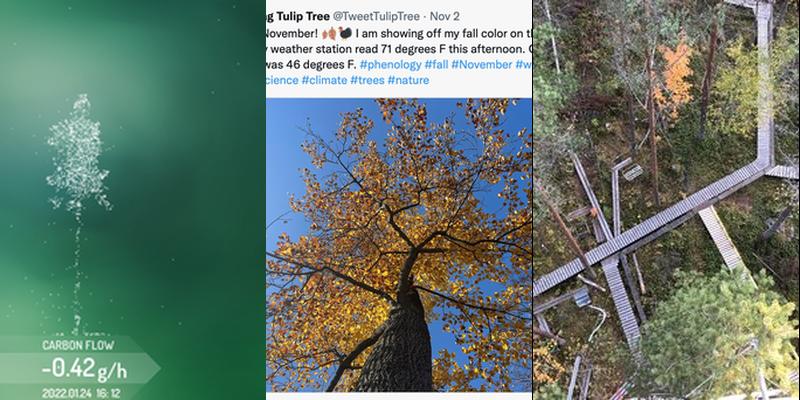Enlarge the tulip tree fall foliage photo

[x=399, y=245]
